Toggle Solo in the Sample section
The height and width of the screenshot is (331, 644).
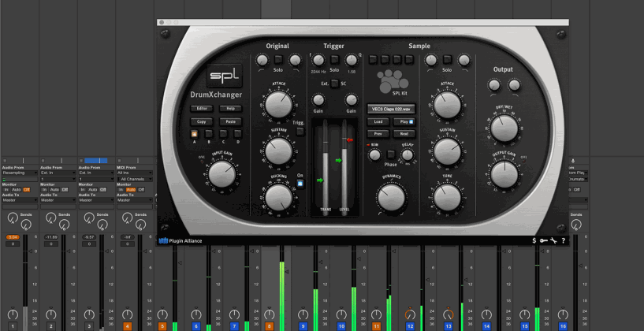pos(447,60)
